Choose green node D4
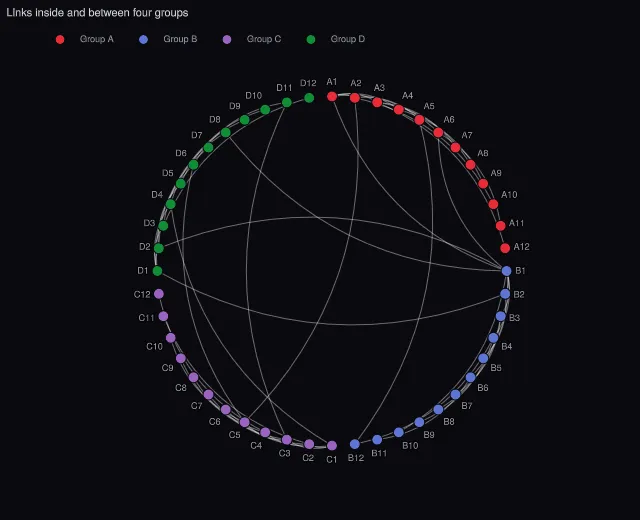Viewport: 640px width, 520px height. click(171, 204)
